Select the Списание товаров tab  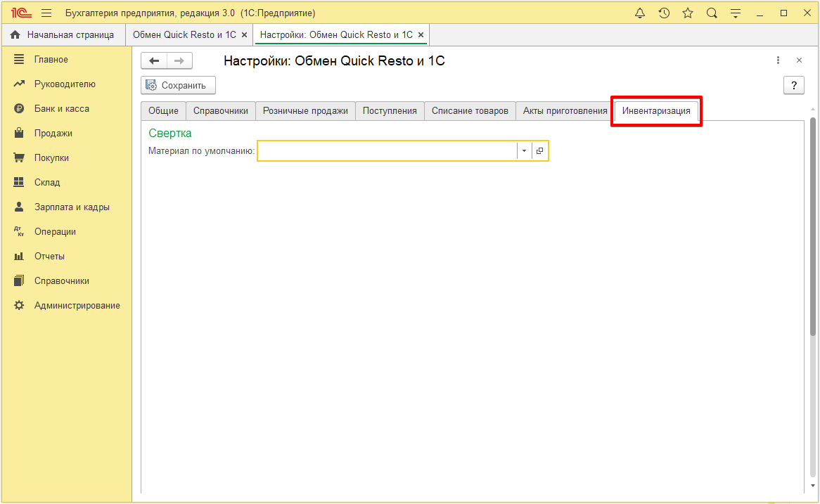470,111
